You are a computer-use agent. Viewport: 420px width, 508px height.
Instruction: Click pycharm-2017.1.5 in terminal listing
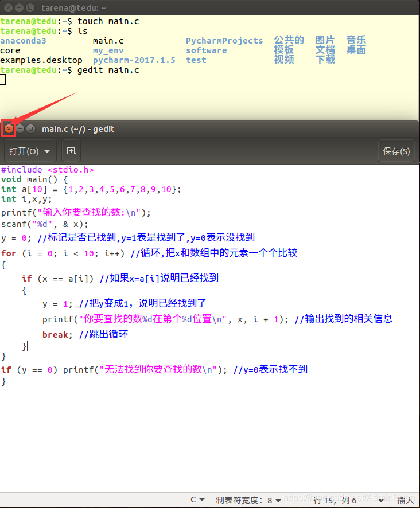(134, 61)
